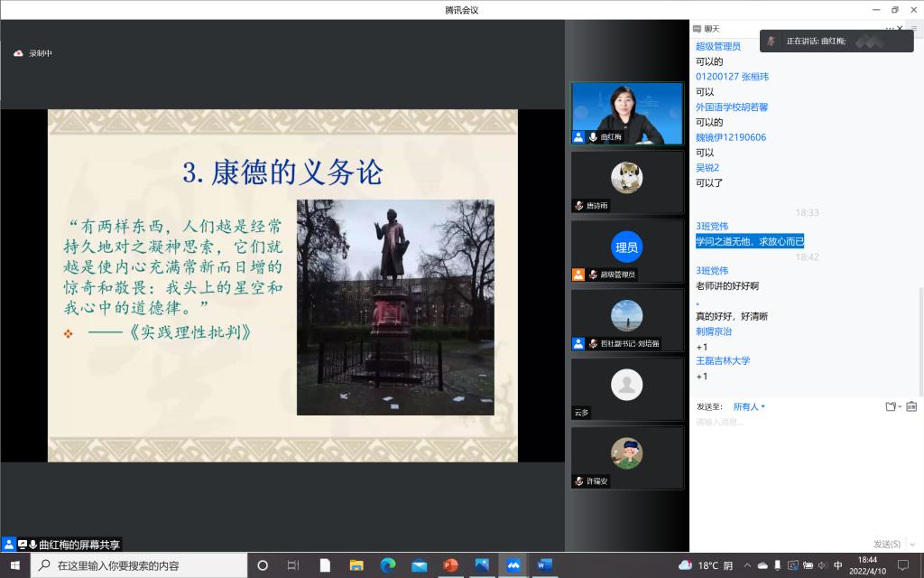Click the microphone icon on 曲红梅's video tile
This screenshot has height=578, width=924.
click(593, 137)
